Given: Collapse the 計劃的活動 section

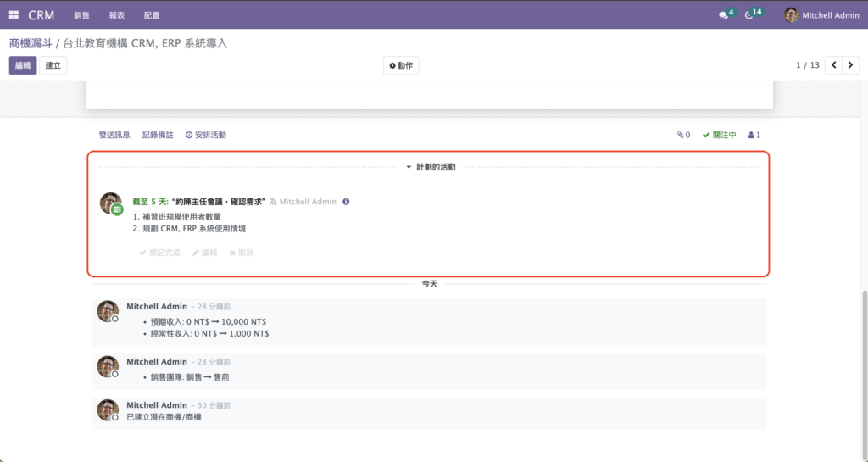Looking at the screenshot, I should pos(431,167).
